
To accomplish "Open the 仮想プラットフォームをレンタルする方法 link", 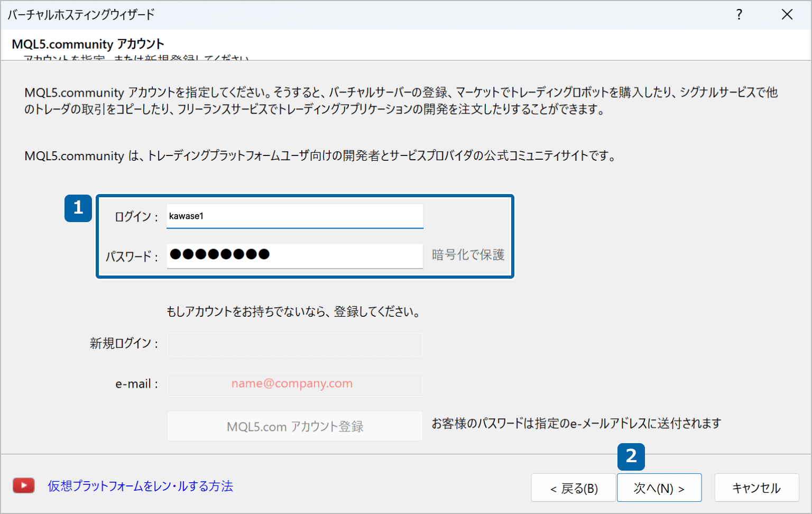I will point(140,486).
